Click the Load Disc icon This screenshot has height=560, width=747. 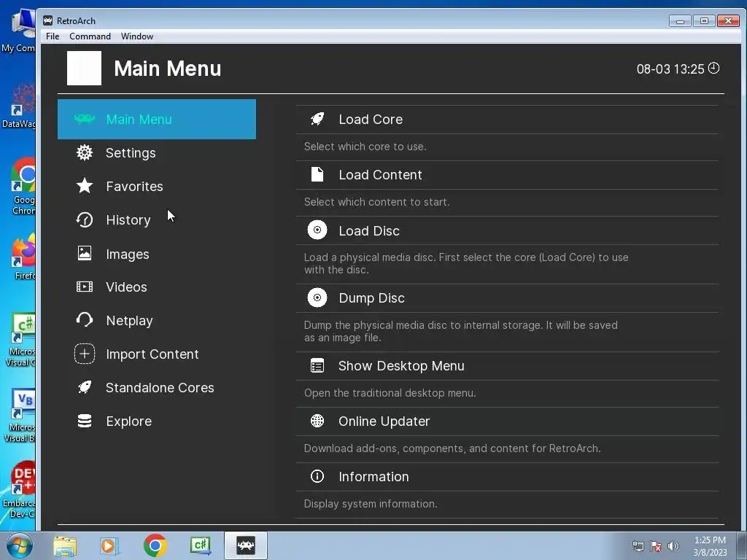[317, 230]
